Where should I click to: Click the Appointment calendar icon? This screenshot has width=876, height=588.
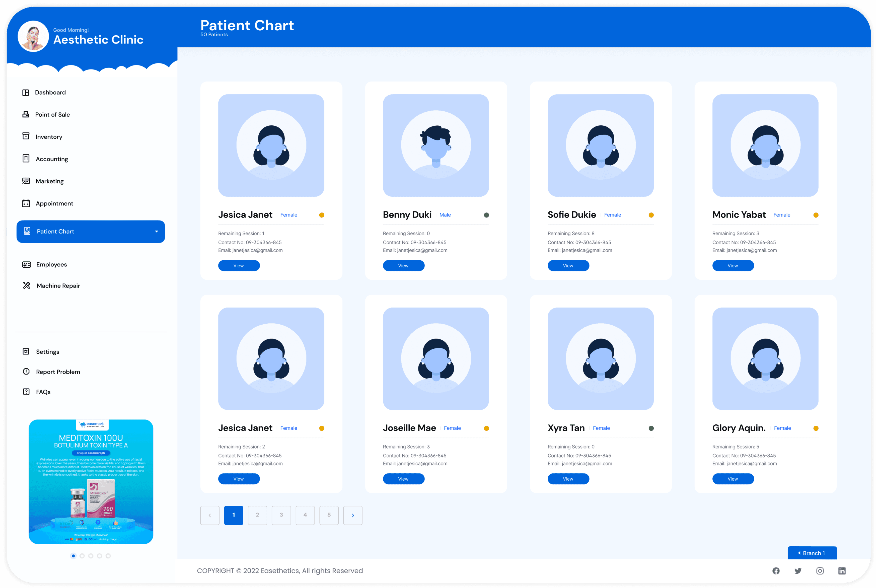[x=26, y=203]
